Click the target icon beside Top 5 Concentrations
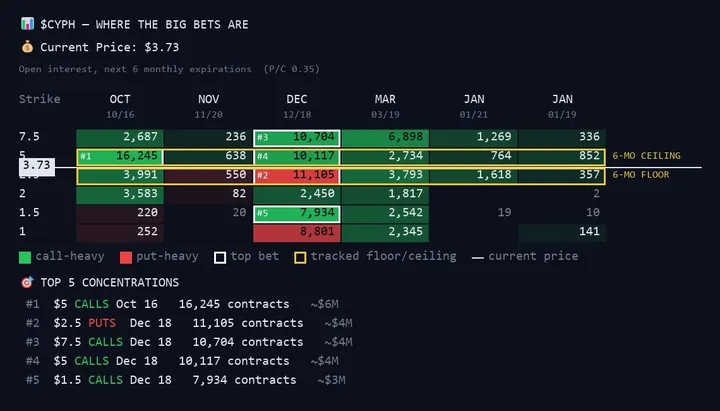The image size is (720, 411). click(x=27, y=282)
